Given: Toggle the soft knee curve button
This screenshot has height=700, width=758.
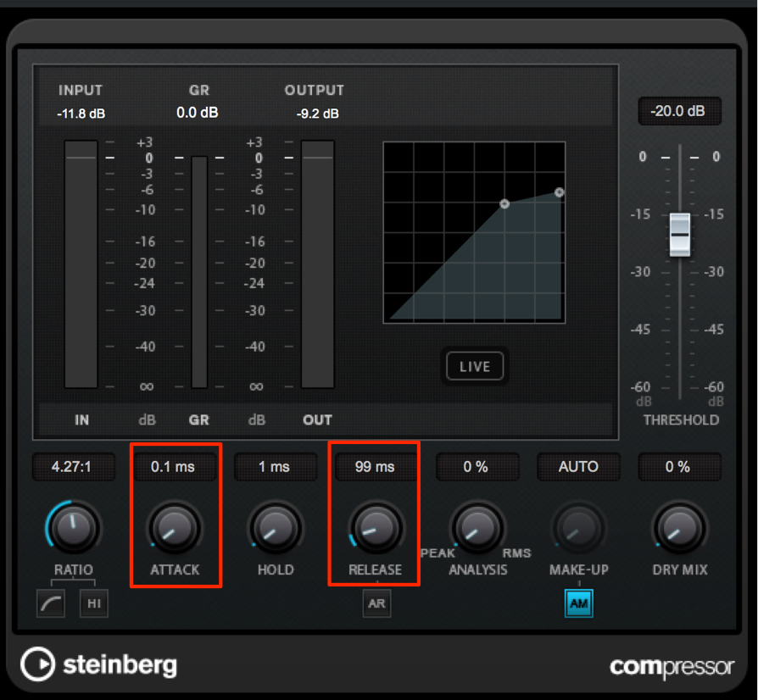Looking at the screenshot, I should [51, 603].
